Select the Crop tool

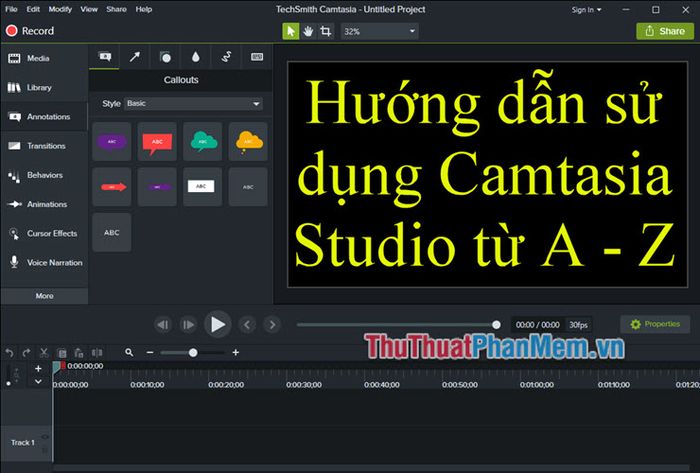[x=326, y=31]
